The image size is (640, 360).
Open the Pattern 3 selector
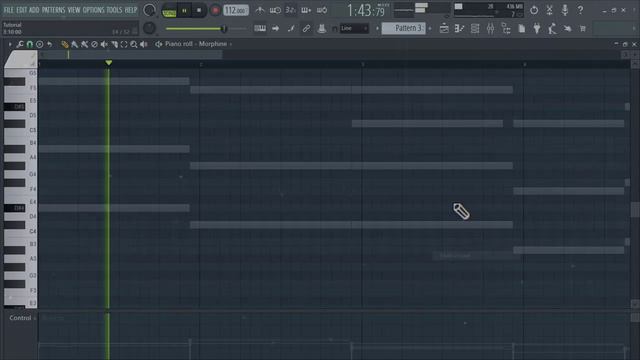pyautogui.click(x=403, y=28)
